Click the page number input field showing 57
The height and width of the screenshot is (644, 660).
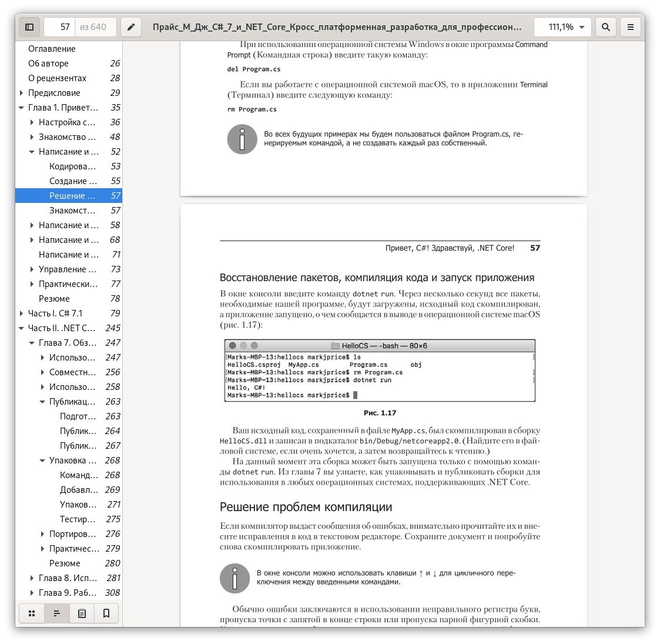click(59, 27)
